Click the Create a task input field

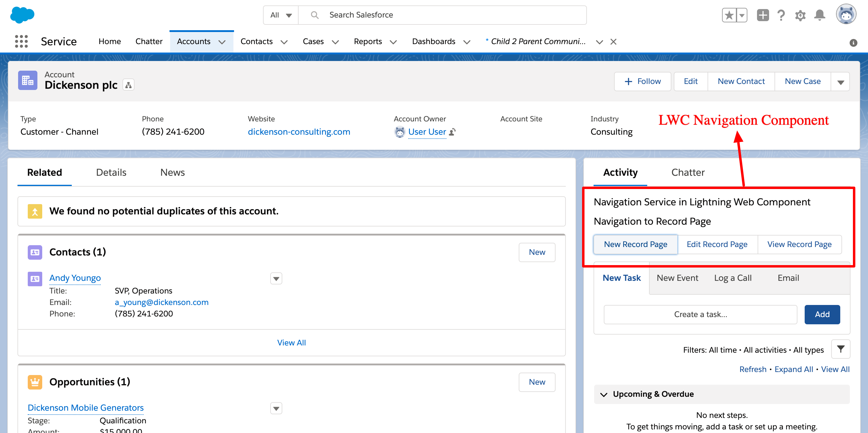[x=700, y=314]
